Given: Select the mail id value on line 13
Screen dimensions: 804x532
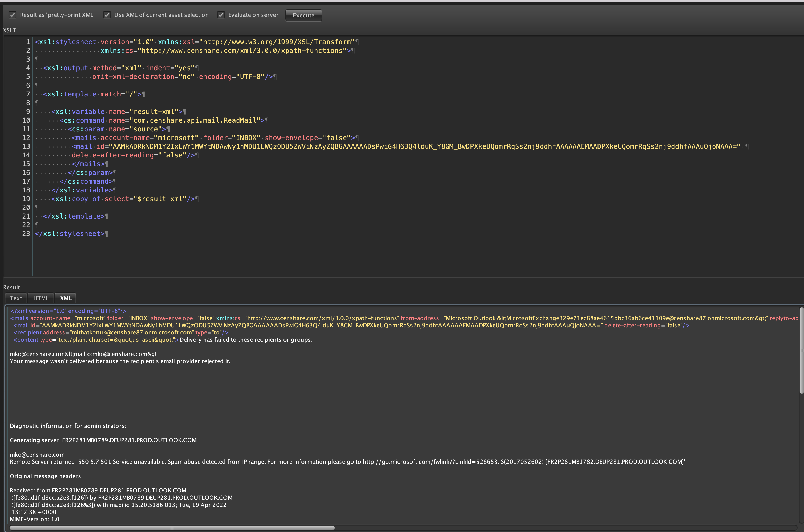Looking at the screenshot, I should coord(424,146).
